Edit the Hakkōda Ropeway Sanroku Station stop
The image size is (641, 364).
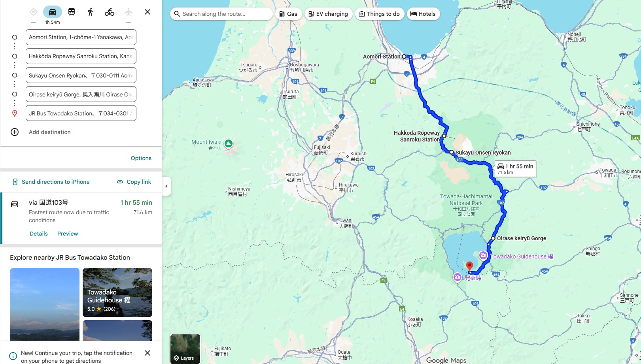(x=81, y=56)
